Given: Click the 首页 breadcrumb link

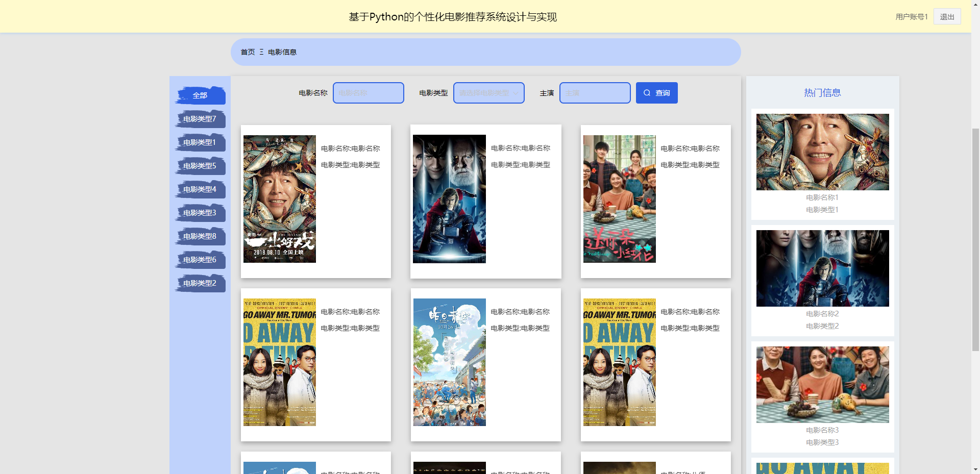Looking at the screenshot, I should pyautogui.click(x=247, y=52).
